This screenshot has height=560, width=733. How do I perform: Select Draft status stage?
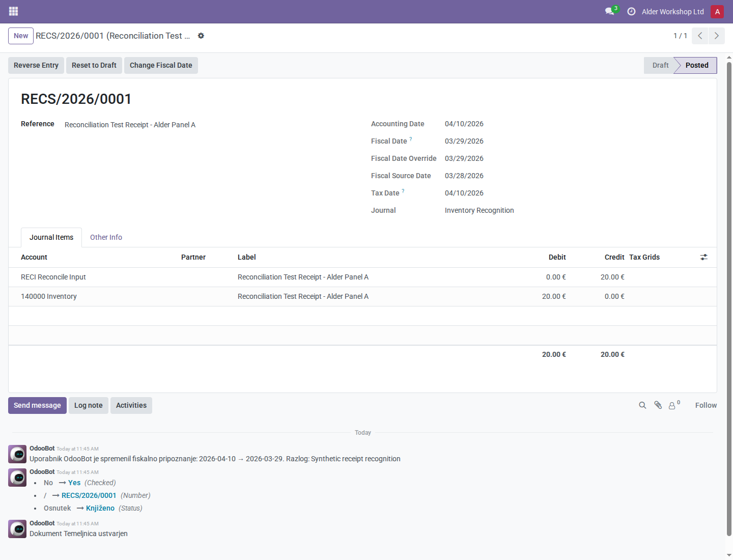click(660, 65)
